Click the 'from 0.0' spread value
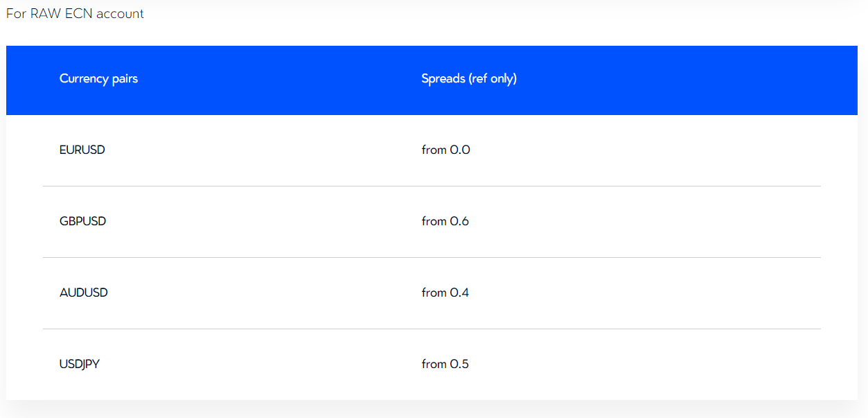This screenshot has width=868, height=418. [445, 150]
